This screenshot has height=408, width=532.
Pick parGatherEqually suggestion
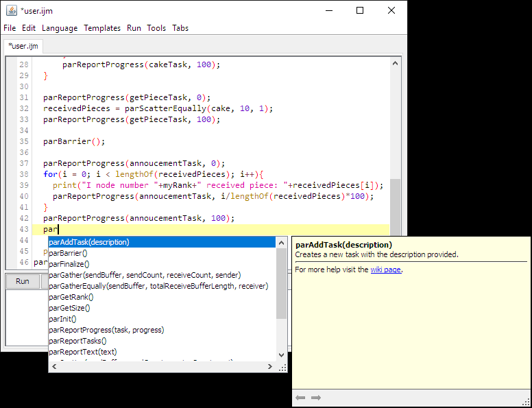[x=162, y=286]
